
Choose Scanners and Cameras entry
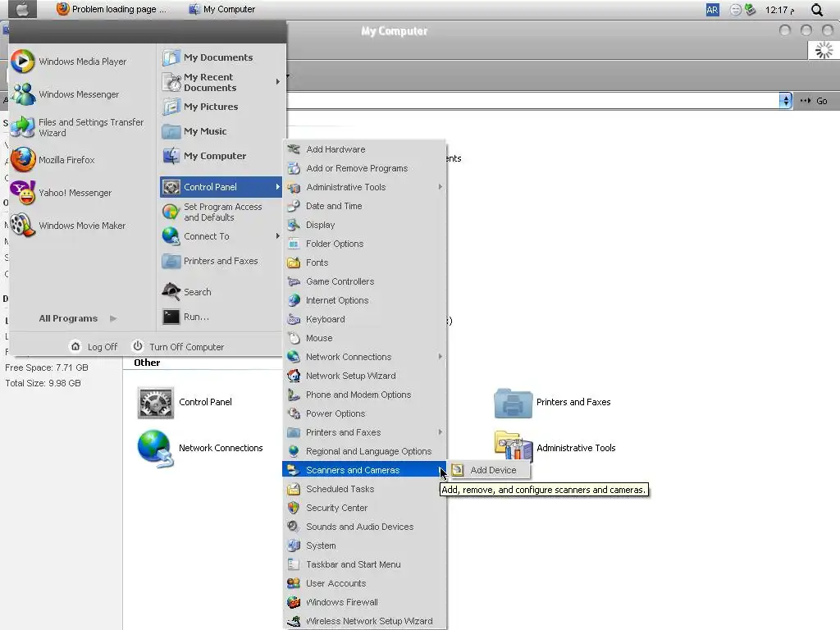pos(365,470)
